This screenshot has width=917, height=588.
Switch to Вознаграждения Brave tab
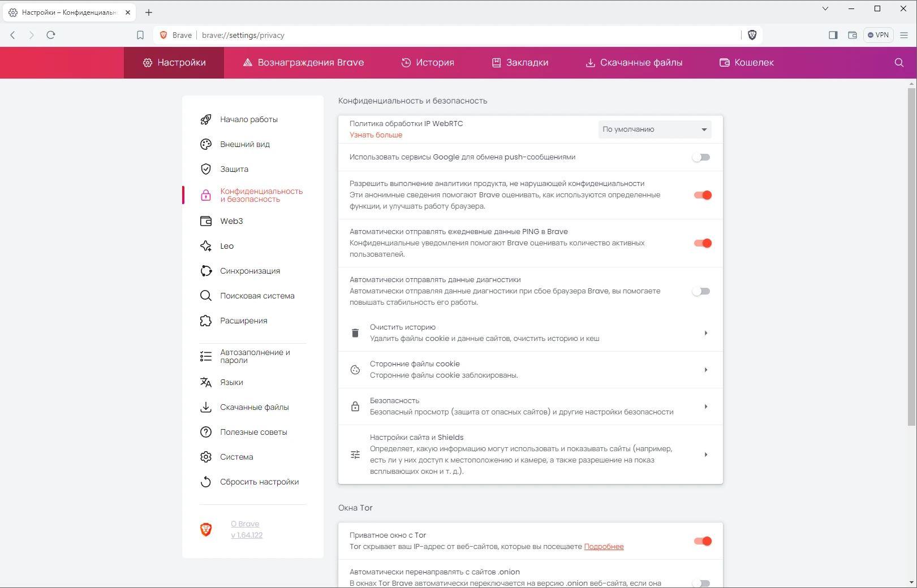click(x=303, y=63)
